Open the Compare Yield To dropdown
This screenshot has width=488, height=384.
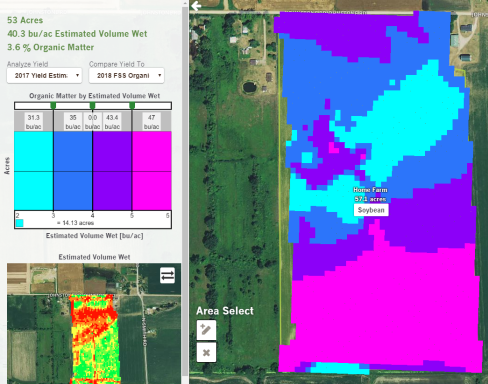point(127,76)
